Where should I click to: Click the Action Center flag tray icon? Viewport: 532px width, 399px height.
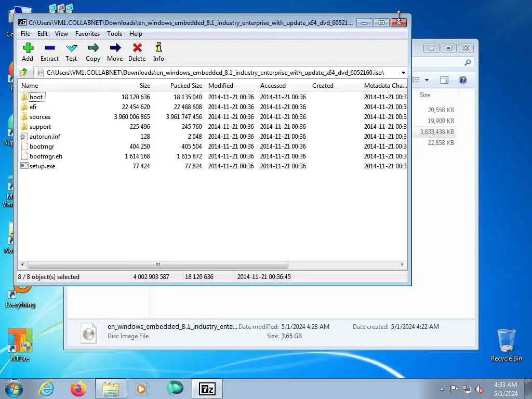pos(454,389)
